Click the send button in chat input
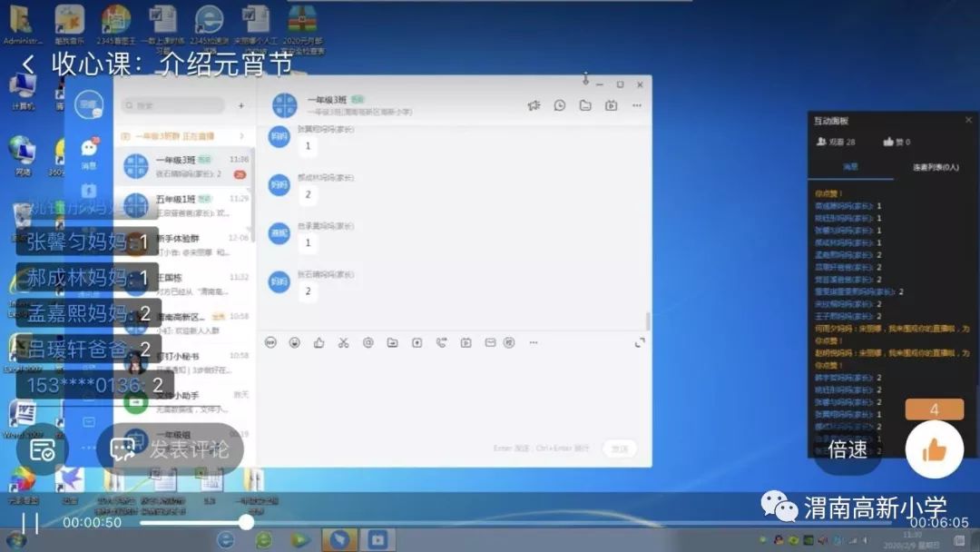Image resolution: width=980 pixels, height=552 pixels. tap(620, 448)
